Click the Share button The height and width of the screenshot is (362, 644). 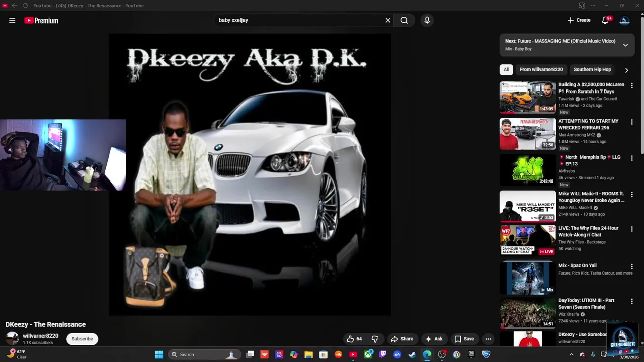click(402, 339)
